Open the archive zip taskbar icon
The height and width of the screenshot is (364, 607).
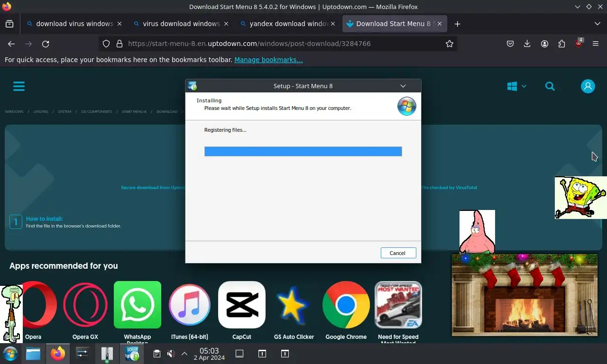(107, 354)
